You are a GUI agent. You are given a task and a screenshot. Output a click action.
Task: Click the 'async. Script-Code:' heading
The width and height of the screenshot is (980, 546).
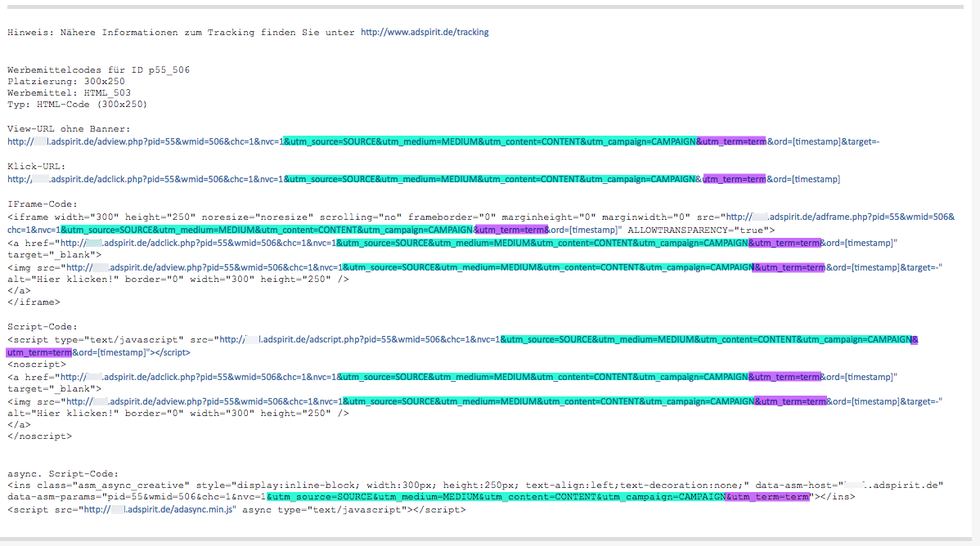63,473
